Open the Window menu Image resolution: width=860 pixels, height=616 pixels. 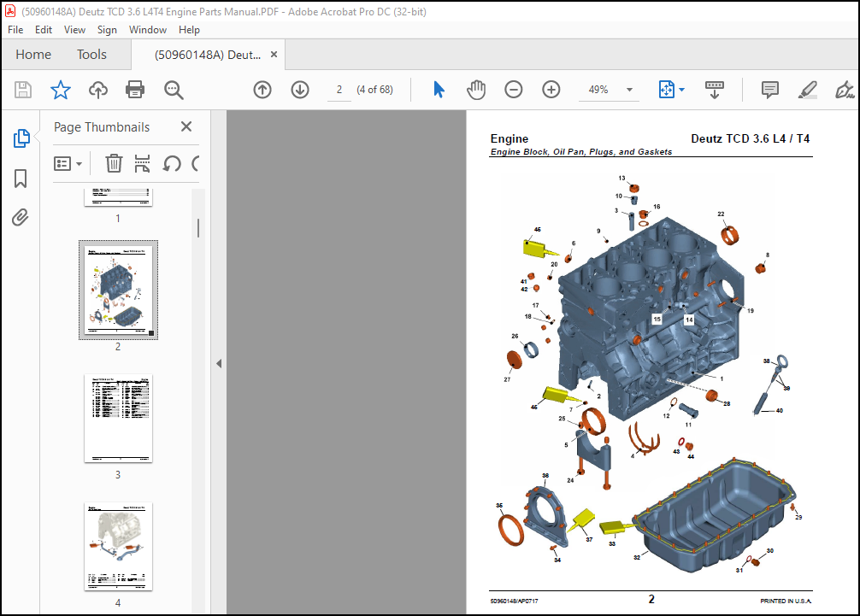click(148, 30)
